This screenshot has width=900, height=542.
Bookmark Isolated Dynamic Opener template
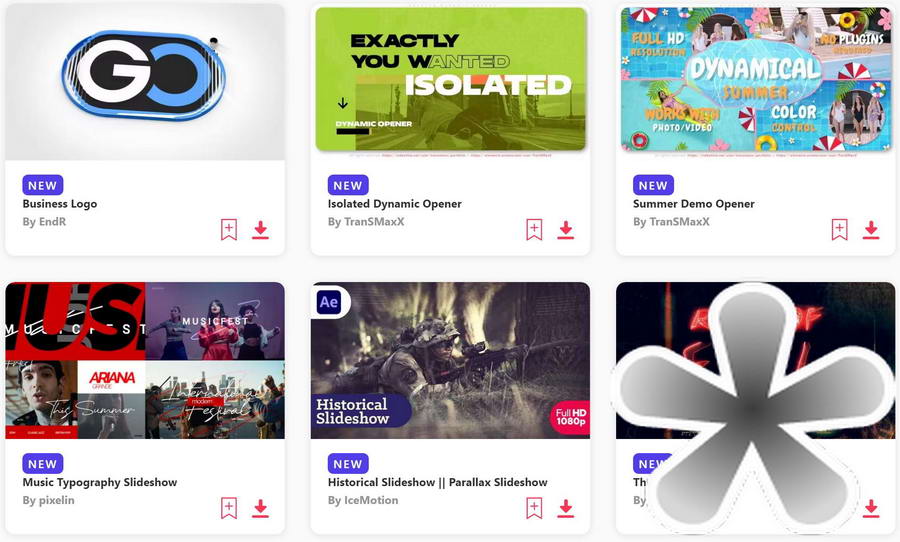click(534, 230)
